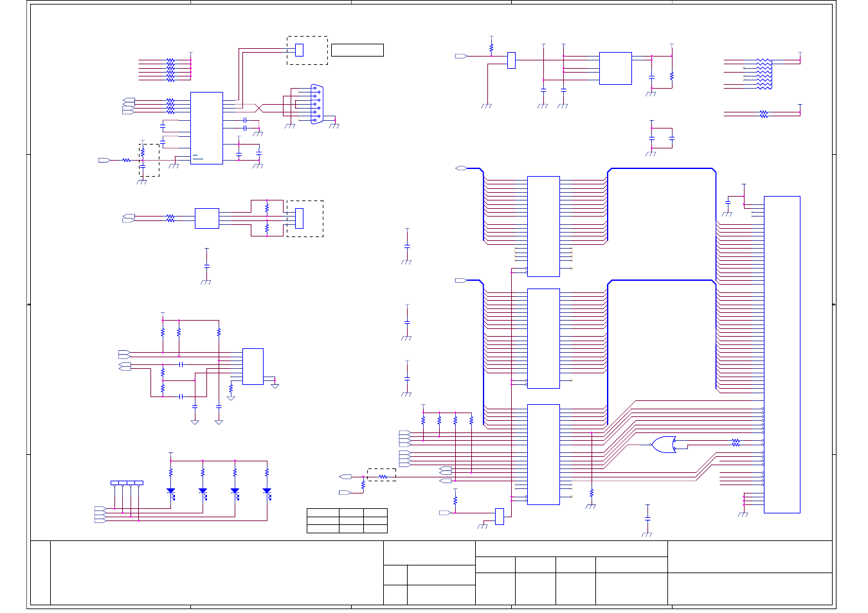868x613 pixels.
Task: Click the dashed box enclosing the resistor-capacitor pair
Action: pos(149,161)
